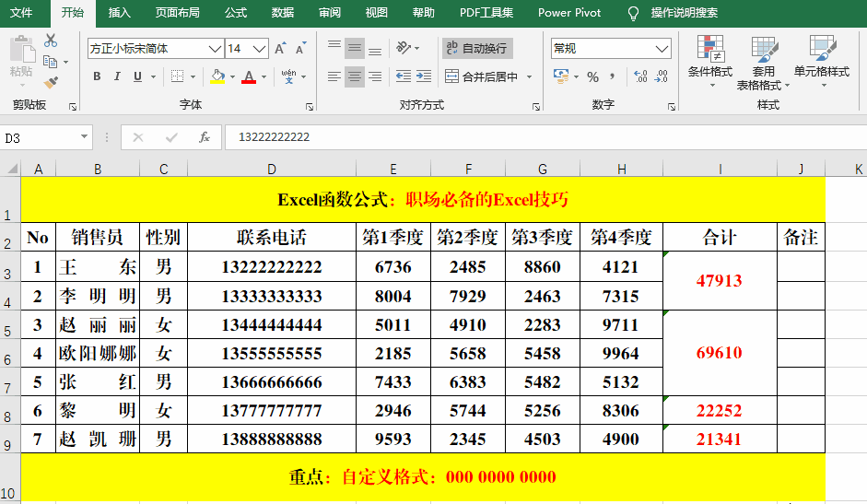Apply red font color A
This screenshot has height=504, width=867.
point(249,76)
